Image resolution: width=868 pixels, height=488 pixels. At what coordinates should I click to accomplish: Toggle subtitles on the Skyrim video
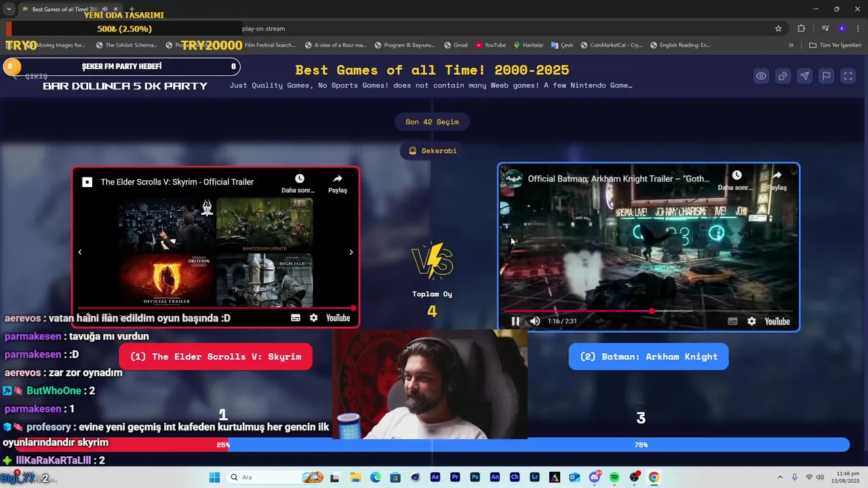tap(296, 318)
